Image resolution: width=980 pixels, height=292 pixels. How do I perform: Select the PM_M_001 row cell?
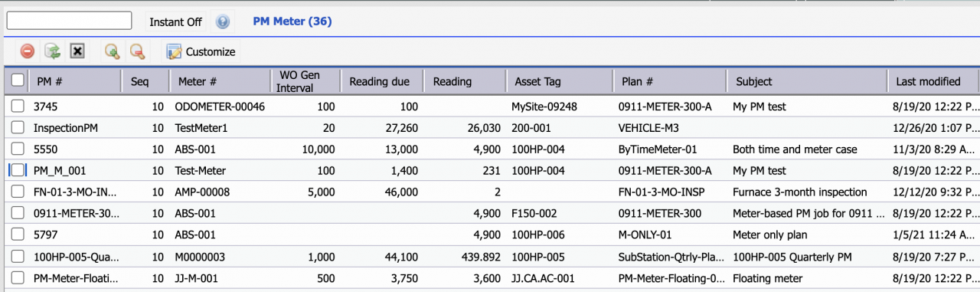[60, 171]
